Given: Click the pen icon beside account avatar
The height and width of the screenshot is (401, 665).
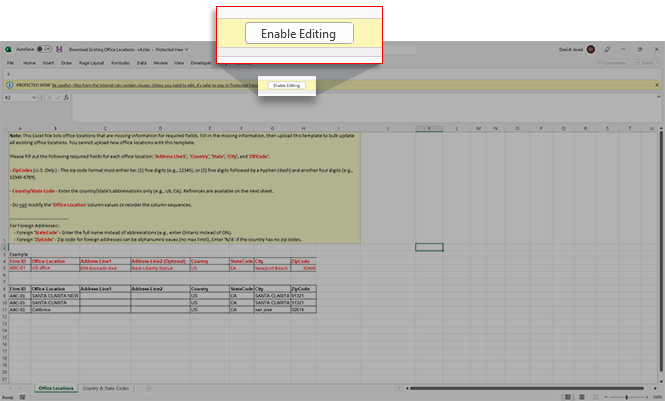Looking at the screenshot, I should click(x=607, y=49).
